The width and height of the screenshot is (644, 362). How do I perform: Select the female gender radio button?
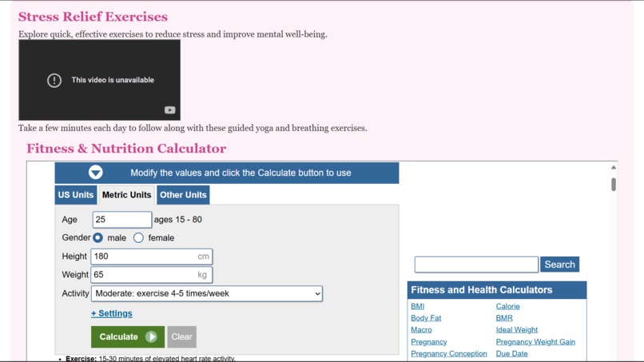pyautogui.click(x=138, y=238)
